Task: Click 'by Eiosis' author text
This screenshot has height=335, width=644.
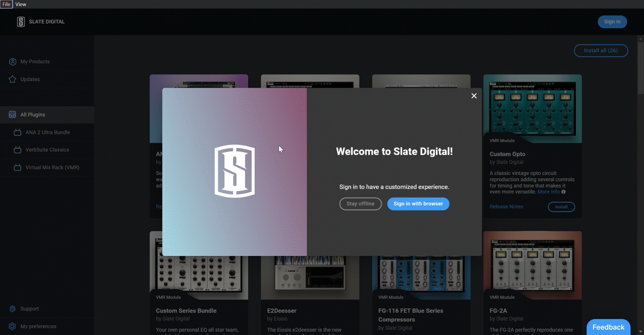Action: (x=277, y=319)
